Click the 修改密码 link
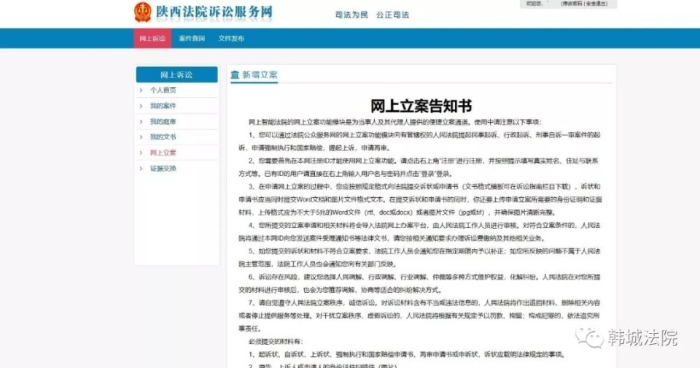The width and height of the screenshot is (700, 368). pos(572,4)
